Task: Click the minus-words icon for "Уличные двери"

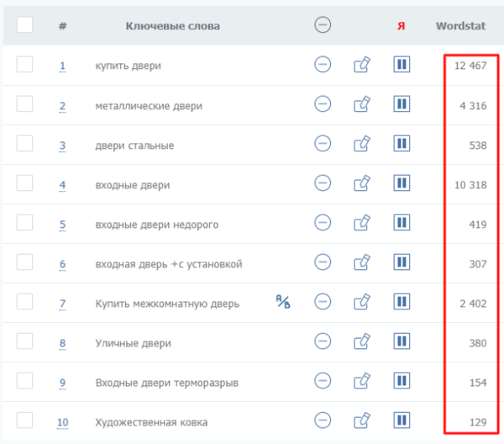Action: point(323,341)
